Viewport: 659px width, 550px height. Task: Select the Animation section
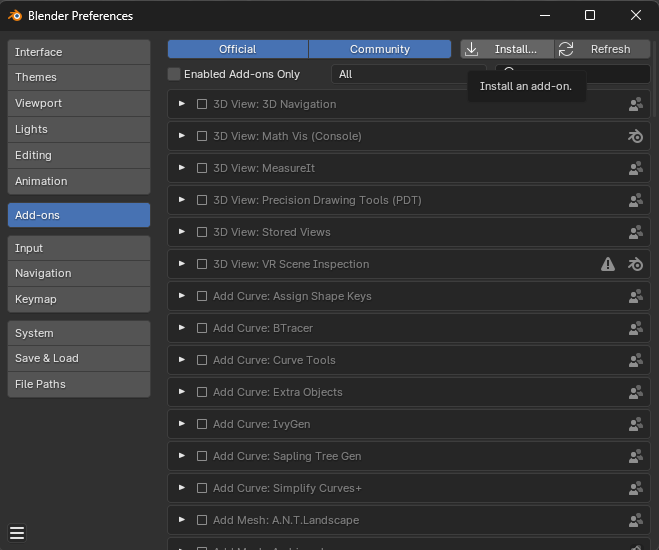coord(79,182)
